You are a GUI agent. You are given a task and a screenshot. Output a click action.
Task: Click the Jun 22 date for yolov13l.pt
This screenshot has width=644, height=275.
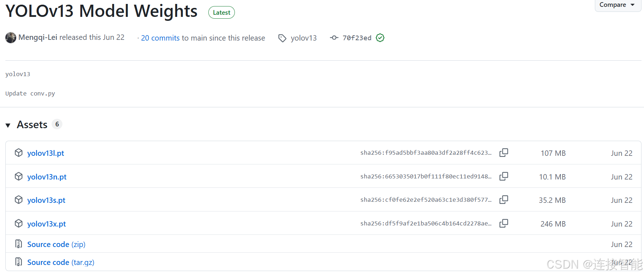click(622, 153)
